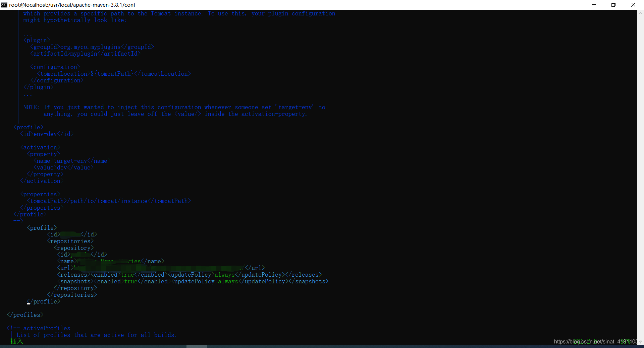The height and width of the screenshot is (348, 644).
Task: Click the NOTE comment line
Action: (x=174, y=107)
